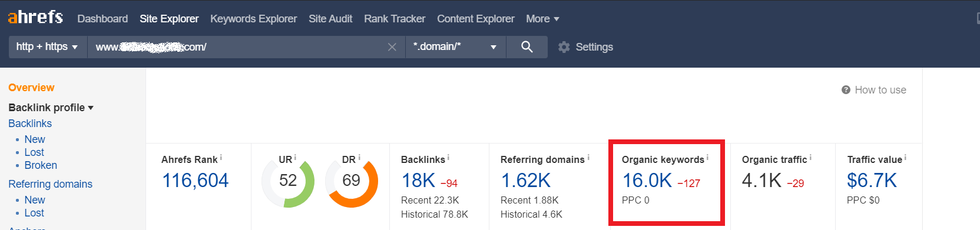
Task: Open Referring domains sidebar link
Action: [50, 184]
